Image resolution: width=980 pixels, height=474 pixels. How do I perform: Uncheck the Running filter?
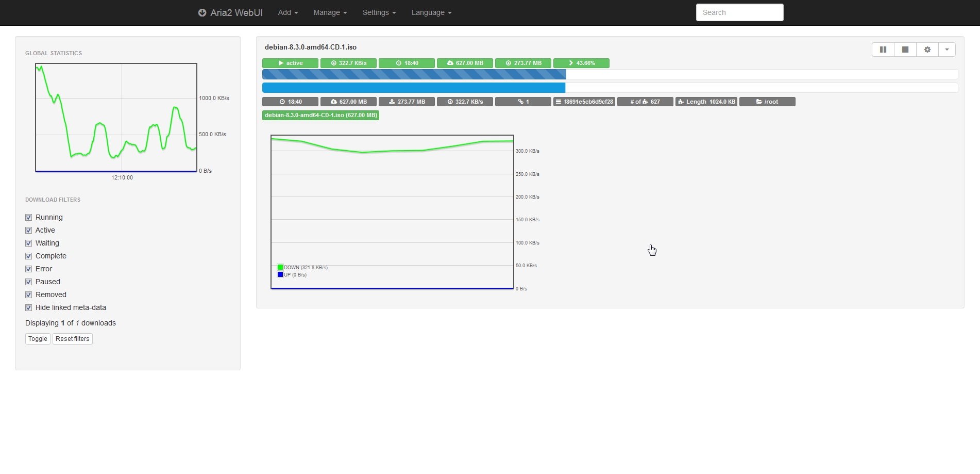click(29, 217)
